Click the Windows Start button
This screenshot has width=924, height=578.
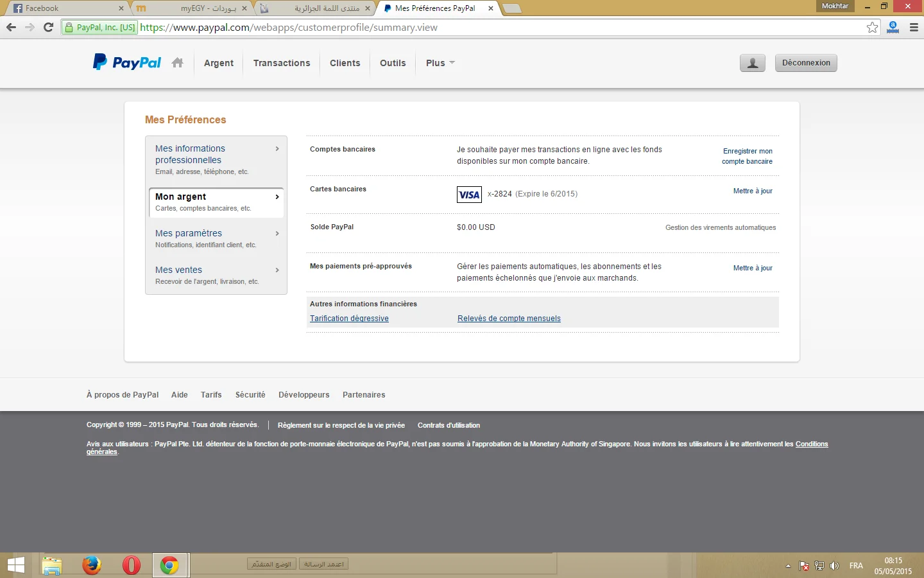coord(16,565)
